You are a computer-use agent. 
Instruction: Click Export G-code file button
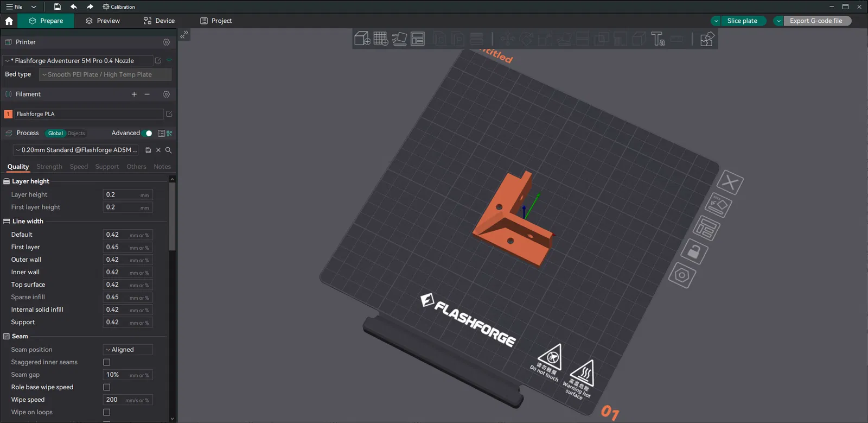816,21
